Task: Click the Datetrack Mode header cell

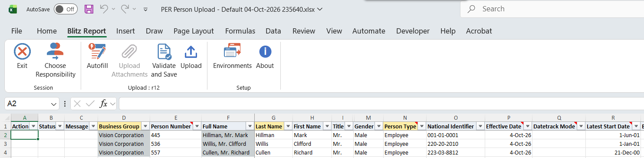Action: [x=559, y=126]
